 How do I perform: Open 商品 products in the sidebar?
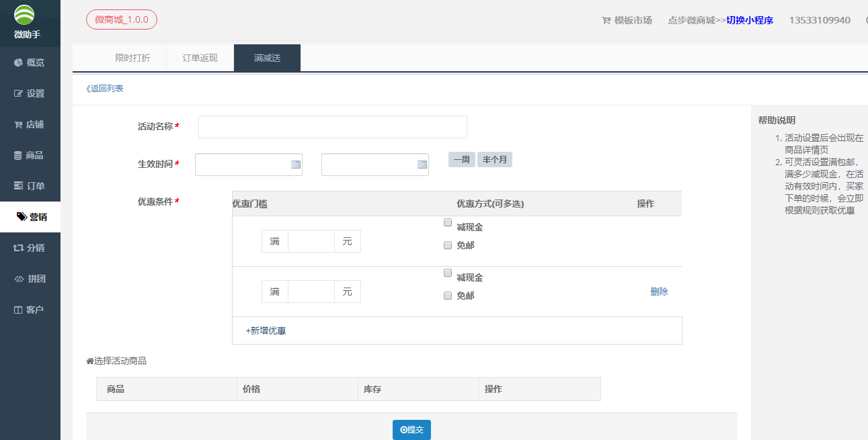coord(30,155)
